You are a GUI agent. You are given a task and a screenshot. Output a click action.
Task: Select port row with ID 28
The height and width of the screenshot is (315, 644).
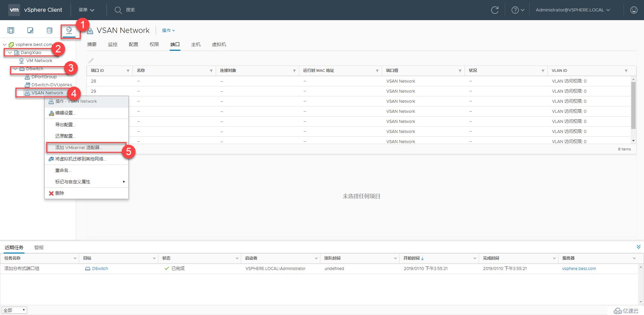[x=359, y=81]
